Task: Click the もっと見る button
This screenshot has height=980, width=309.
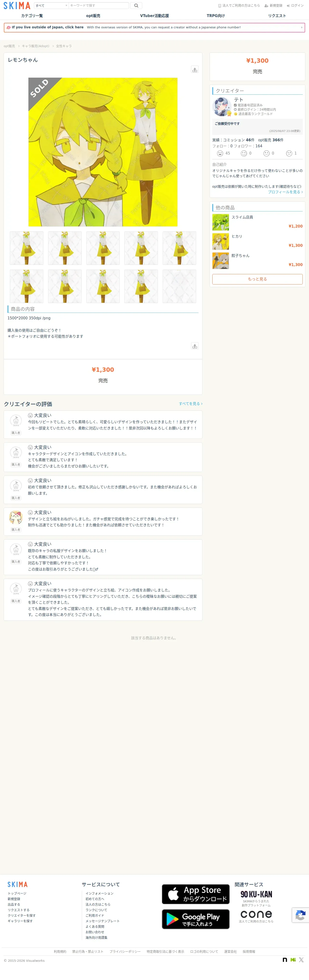Action: [x=257, y=279]
